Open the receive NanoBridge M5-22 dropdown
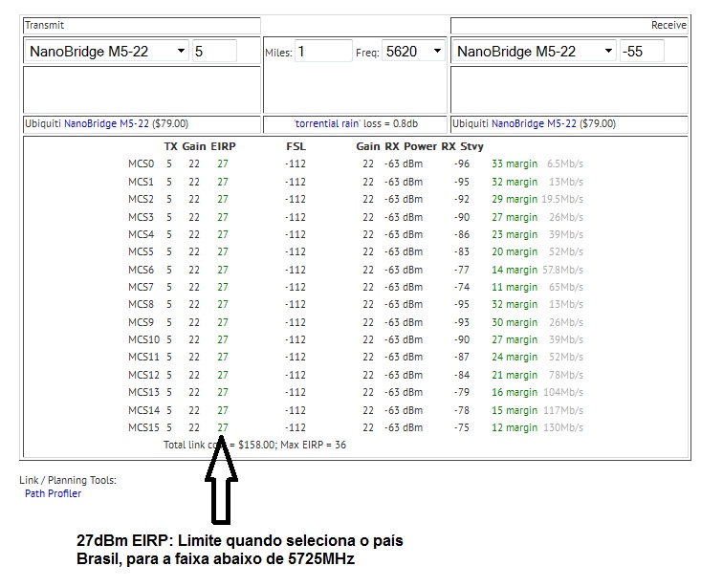Image resolution: width=701 pixels, height=588 pixels. click(x=535, y=51)
